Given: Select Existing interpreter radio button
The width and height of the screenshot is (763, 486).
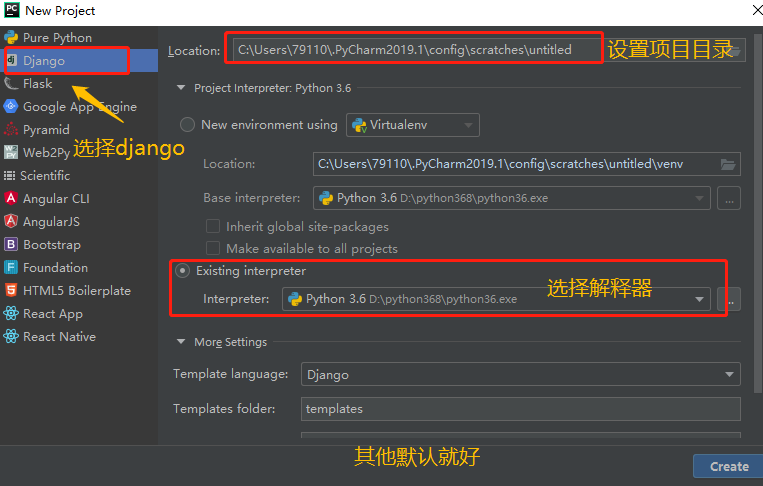Looking at the screenshot, I should 182,270.
